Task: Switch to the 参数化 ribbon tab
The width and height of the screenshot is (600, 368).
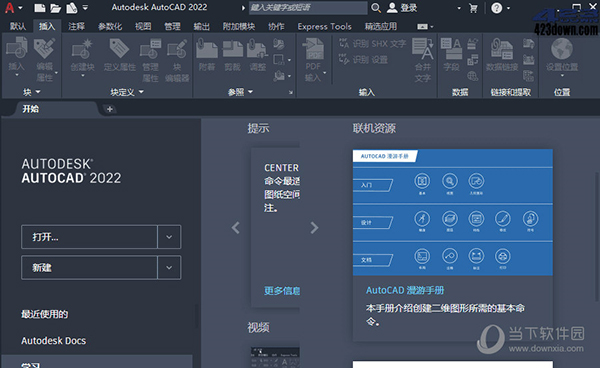Action: coord(110,26)
